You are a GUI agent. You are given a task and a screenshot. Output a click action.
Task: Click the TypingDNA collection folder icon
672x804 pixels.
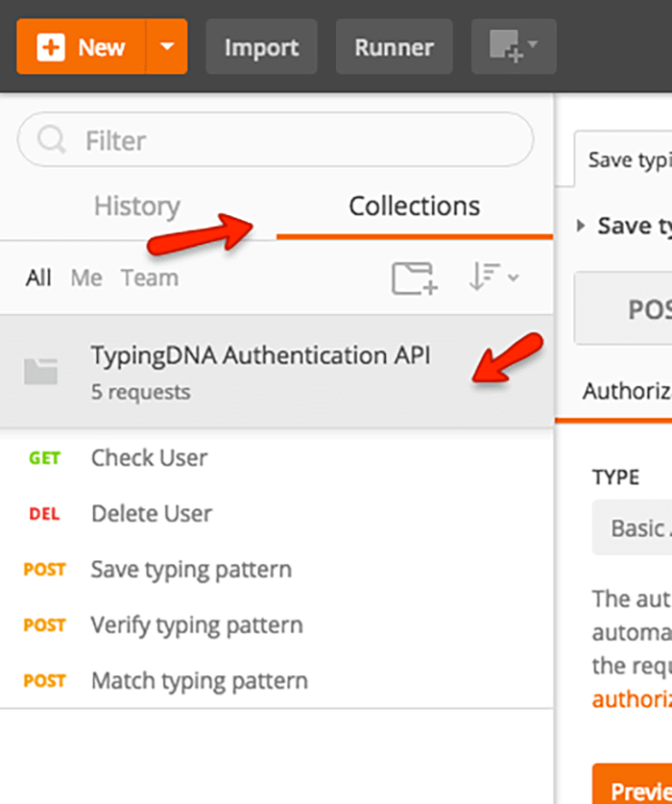pos(40,371)
